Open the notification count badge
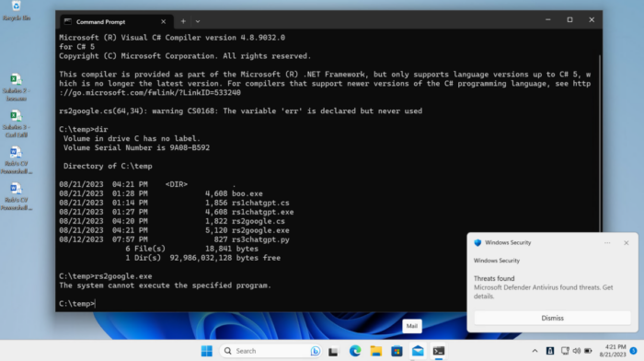This screenshot has height=361, width=644. point(633,351)
